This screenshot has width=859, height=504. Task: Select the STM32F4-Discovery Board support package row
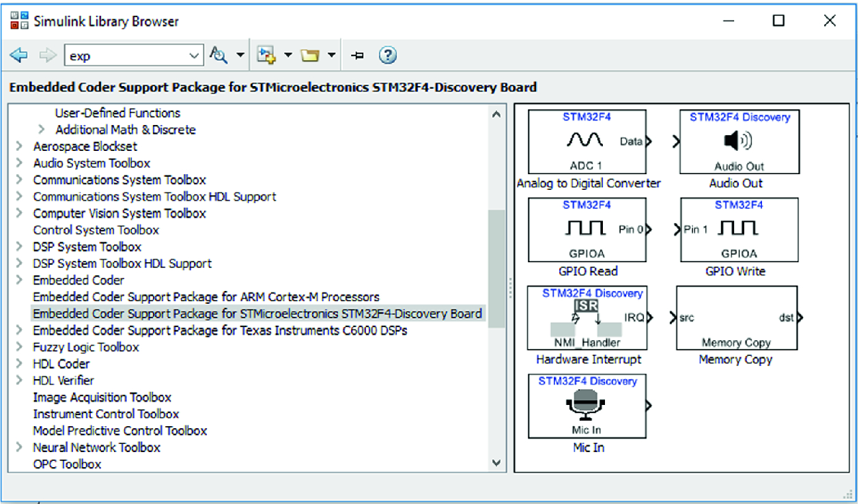tap(257, 314)
